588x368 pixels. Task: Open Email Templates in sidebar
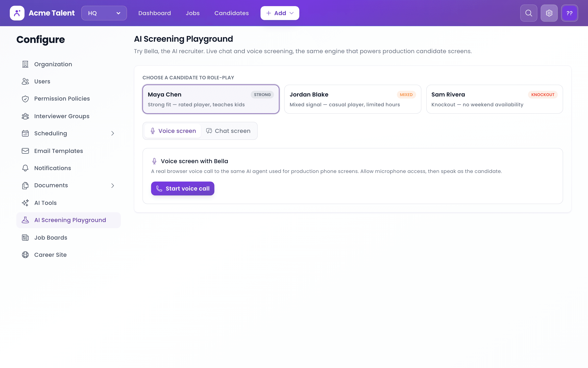(69, 151)
